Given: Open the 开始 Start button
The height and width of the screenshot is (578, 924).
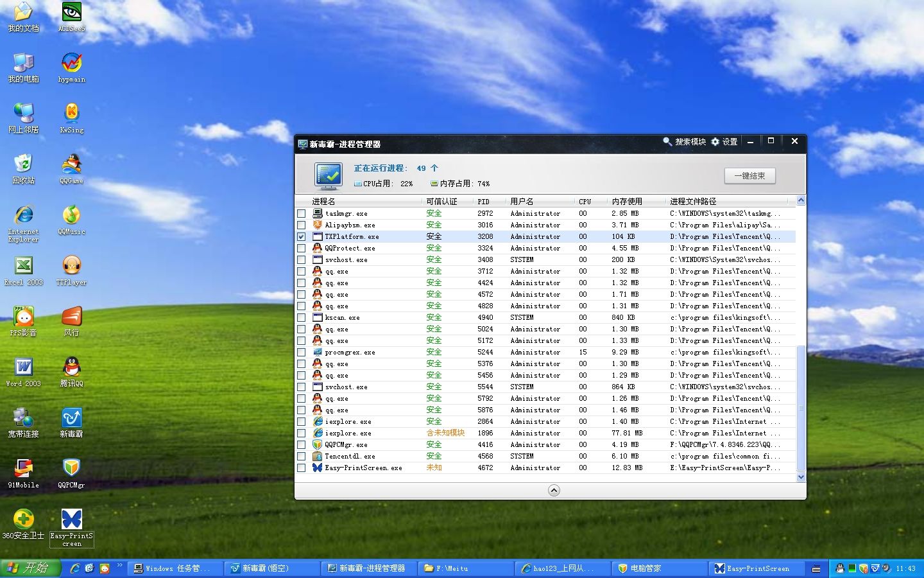Looking at the screenshot, I should 30,568.
